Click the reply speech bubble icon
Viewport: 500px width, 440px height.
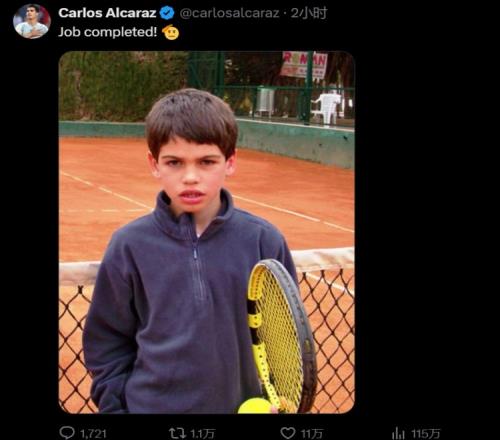[67, 433]
